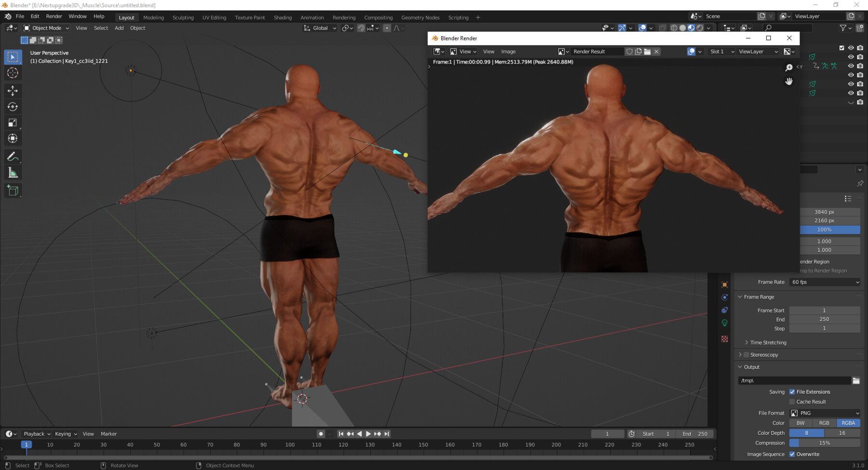Open the Frame Rate dropdown
Image resolution: width=868 pixels, height=470 pixels.
pyautogui.click(x=825, y=282)
